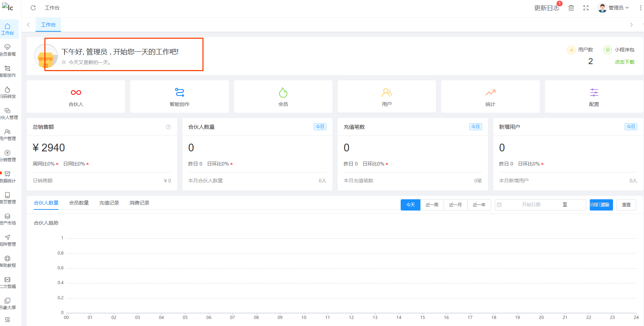
Task: Click help icon beside 总销售额
Action: pos(168,127)
